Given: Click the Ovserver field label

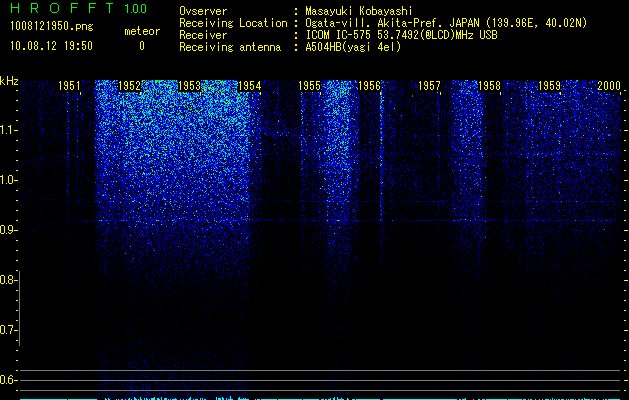Looking at the screenshot, I should click(x=203, y=11).
